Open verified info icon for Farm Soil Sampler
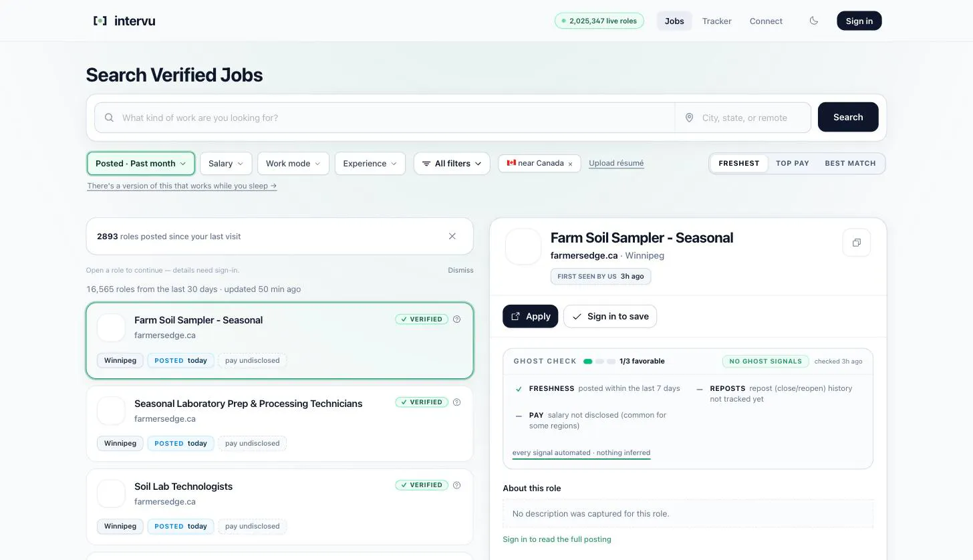This screenshot has width=973, height=560. tap(457, 319)
